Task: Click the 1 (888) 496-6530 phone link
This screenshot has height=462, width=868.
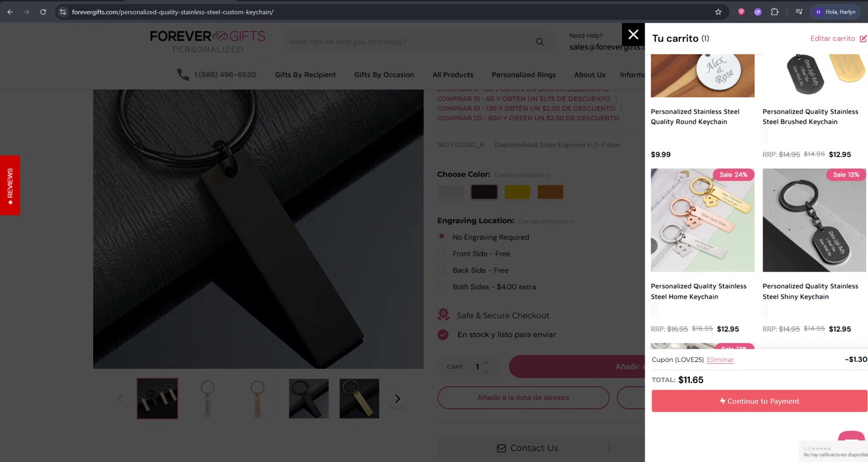Action: click(225, 75)
